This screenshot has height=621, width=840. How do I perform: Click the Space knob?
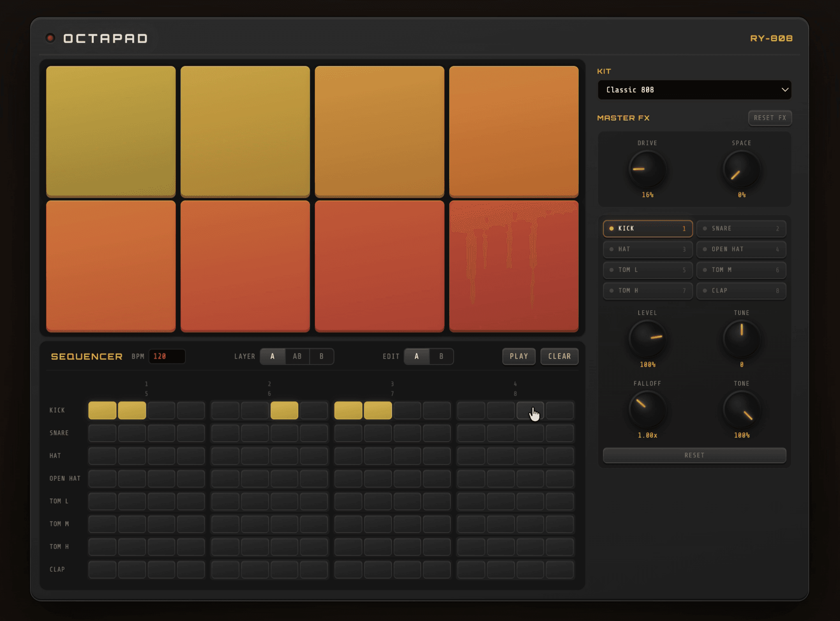[x=741, y=169]
